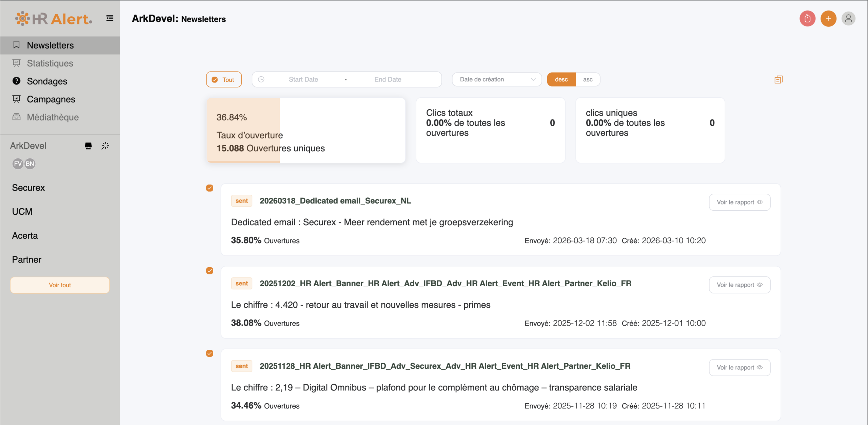The image size is (868, 425).
Task: Click the copy/duplicate icon beside the sort controls
Action: [x=778, y=80]
